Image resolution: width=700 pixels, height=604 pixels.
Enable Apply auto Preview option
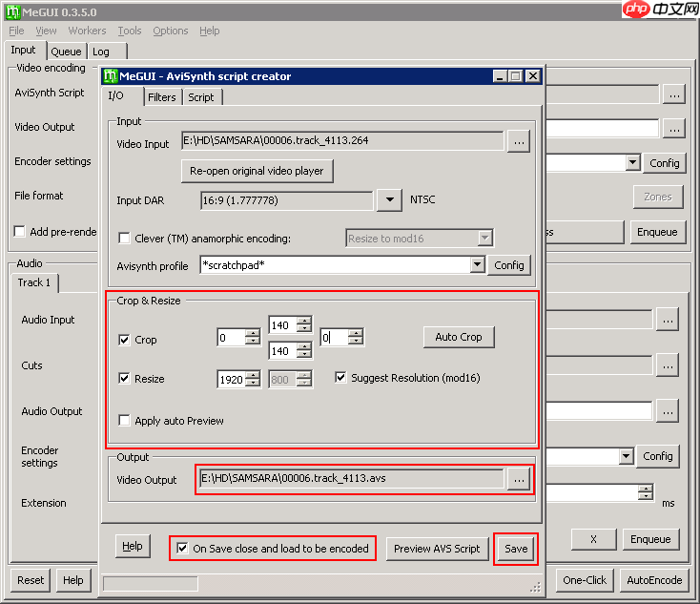(124, 421)
